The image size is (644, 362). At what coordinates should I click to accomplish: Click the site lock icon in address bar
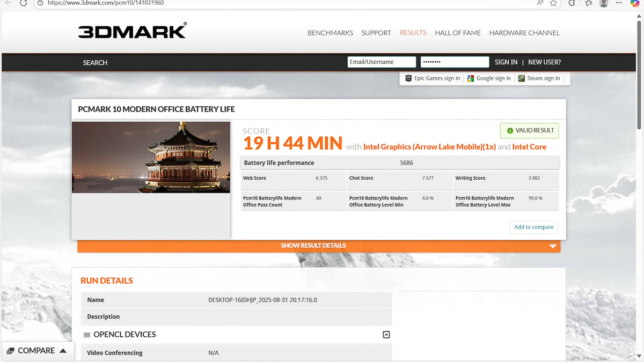[x=40, y=3]
